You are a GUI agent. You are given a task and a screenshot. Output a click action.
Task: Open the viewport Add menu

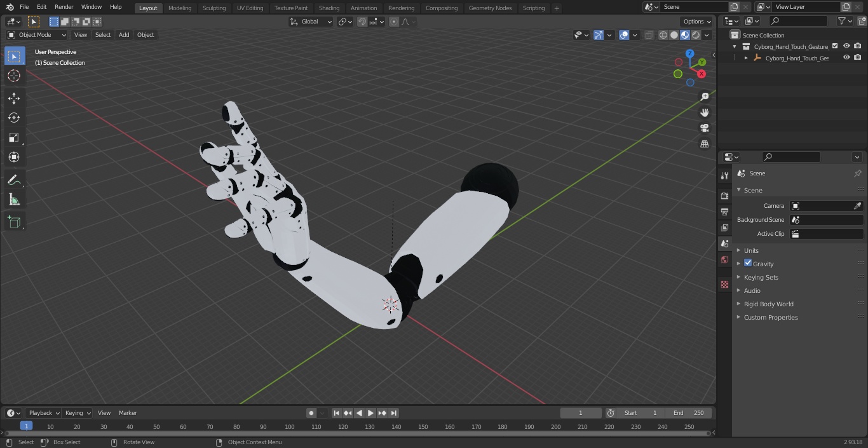click(x=124, y=35)
